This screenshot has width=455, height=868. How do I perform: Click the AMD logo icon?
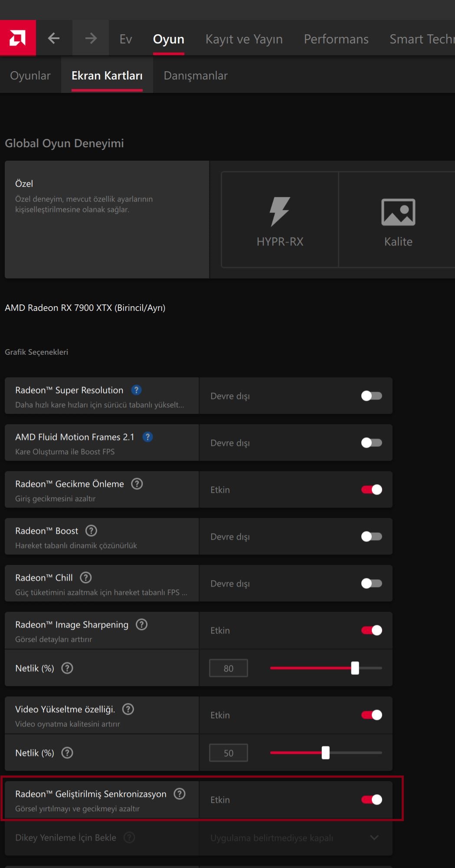(x=18, y=38)
